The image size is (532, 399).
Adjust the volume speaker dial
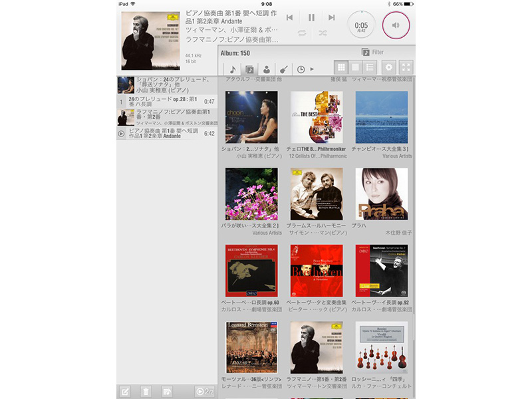396,25
